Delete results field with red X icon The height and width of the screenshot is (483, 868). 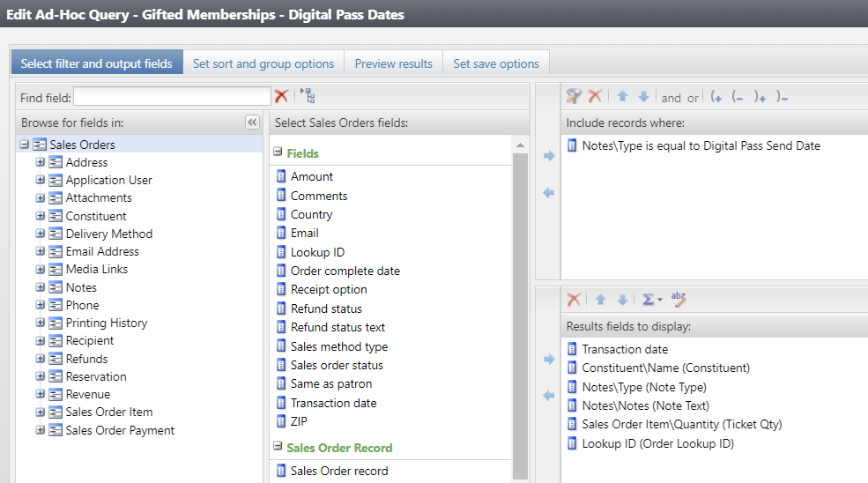point(574,300)
